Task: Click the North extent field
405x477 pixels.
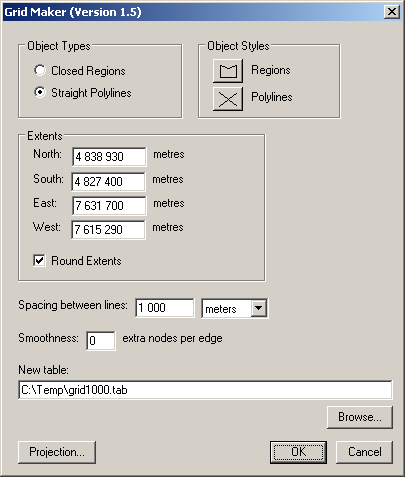Action: pyautogui.click(x=109, y=157)
